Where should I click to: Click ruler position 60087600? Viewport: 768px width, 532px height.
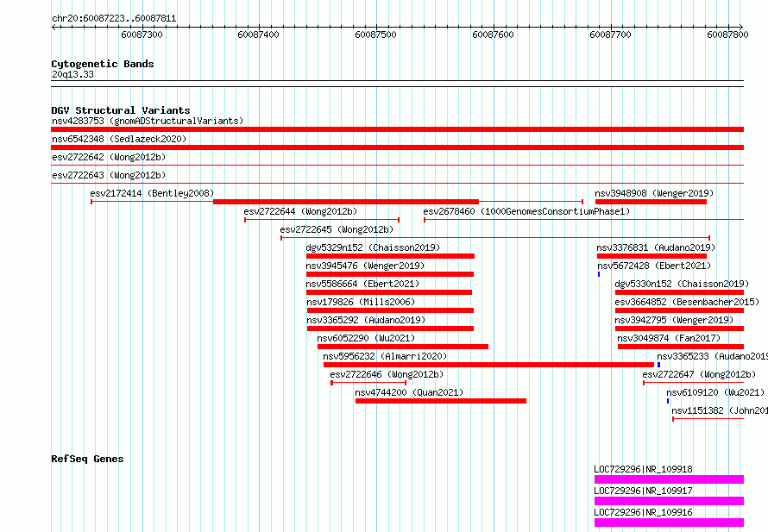[x=494, y=34]
